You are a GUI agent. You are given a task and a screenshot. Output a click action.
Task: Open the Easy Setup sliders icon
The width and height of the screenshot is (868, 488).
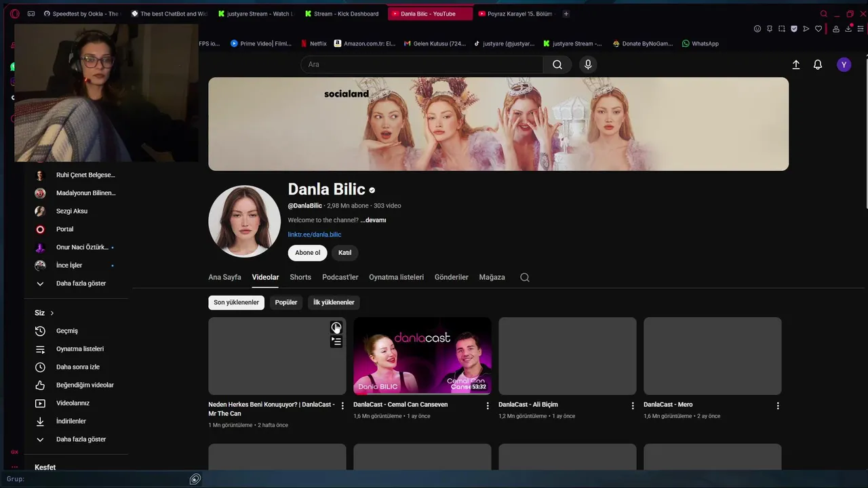pyautogui.click(x=861, y=28)
